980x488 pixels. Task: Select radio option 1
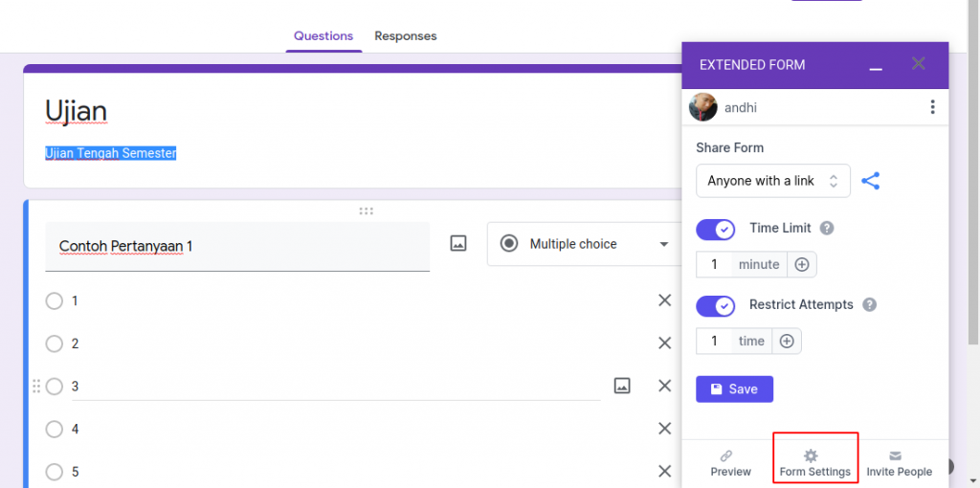pyautogui.click(x=55, y=301)
